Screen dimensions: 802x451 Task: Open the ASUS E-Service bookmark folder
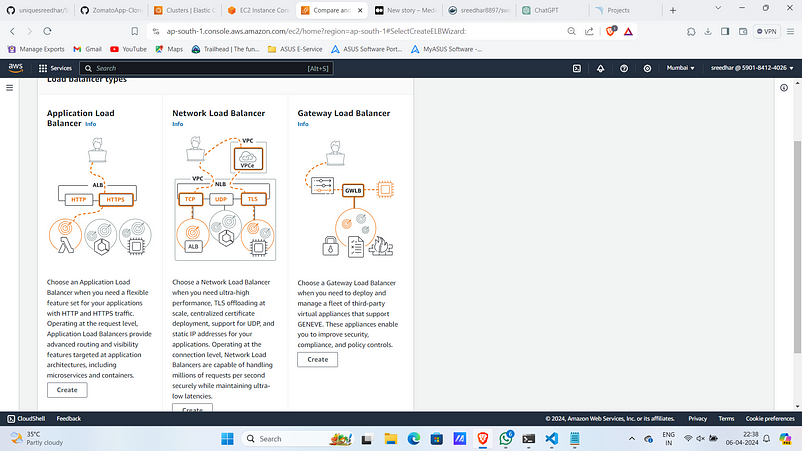pyautogui.click(x=295, y=49)
